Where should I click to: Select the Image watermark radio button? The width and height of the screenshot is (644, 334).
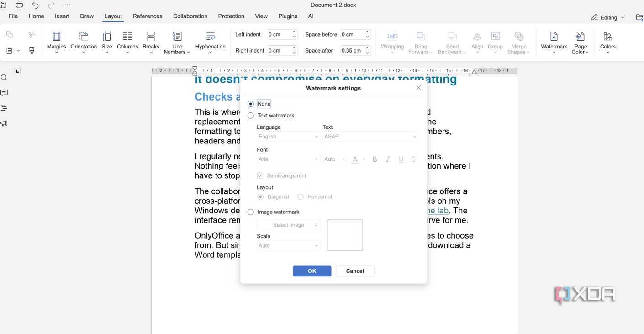tap(250, 212)
